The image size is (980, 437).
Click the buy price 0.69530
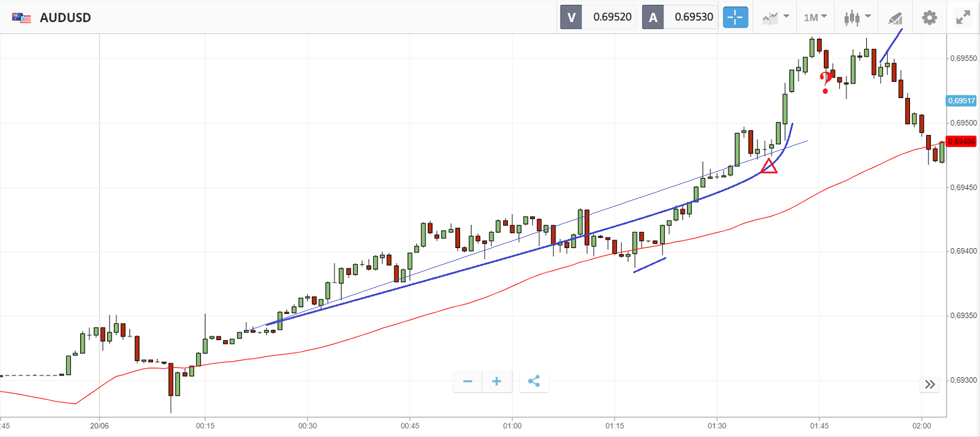[x=693, y=17]
